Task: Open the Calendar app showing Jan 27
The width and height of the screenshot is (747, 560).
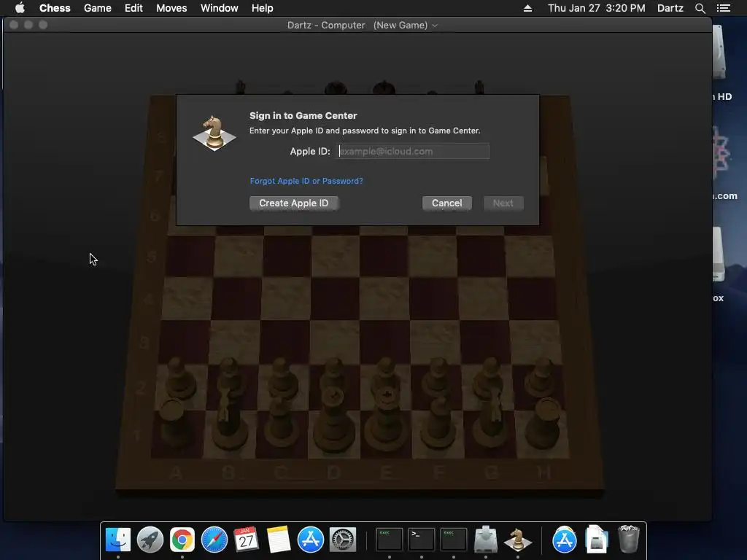Action: (247, 540)
